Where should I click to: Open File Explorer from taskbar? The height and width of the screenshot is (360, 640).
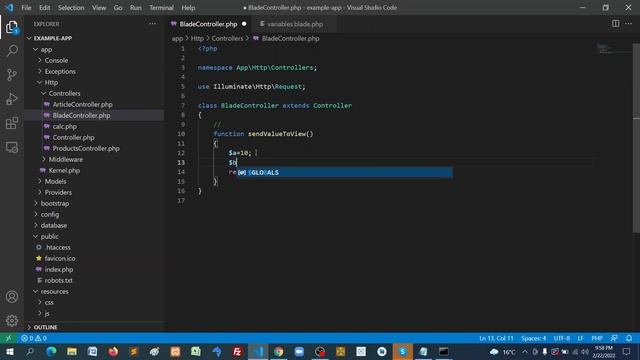pos(72,351)
